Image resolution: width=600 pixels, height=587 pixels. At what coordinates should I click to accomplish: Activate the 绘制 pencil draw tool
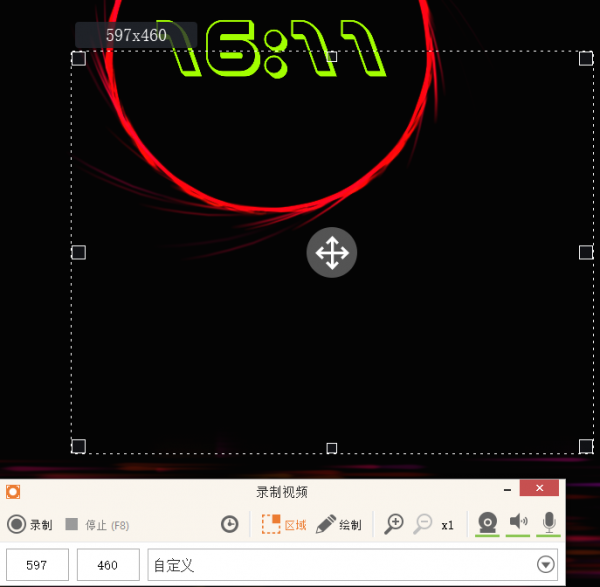339,524
